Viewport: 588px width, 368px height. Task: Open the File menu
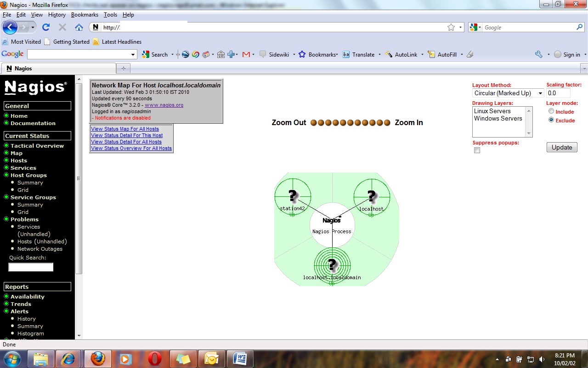pyautogui.click(x=7, y=15)
